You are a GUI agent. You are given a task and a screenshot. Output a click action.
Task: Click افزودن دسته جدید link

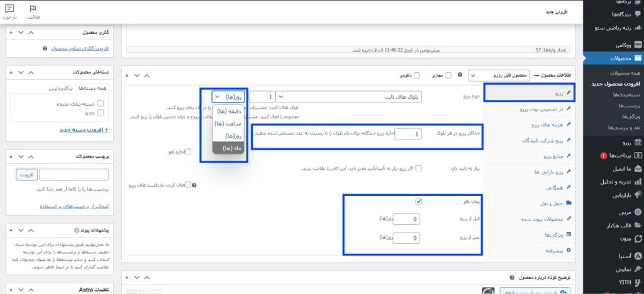84,130
